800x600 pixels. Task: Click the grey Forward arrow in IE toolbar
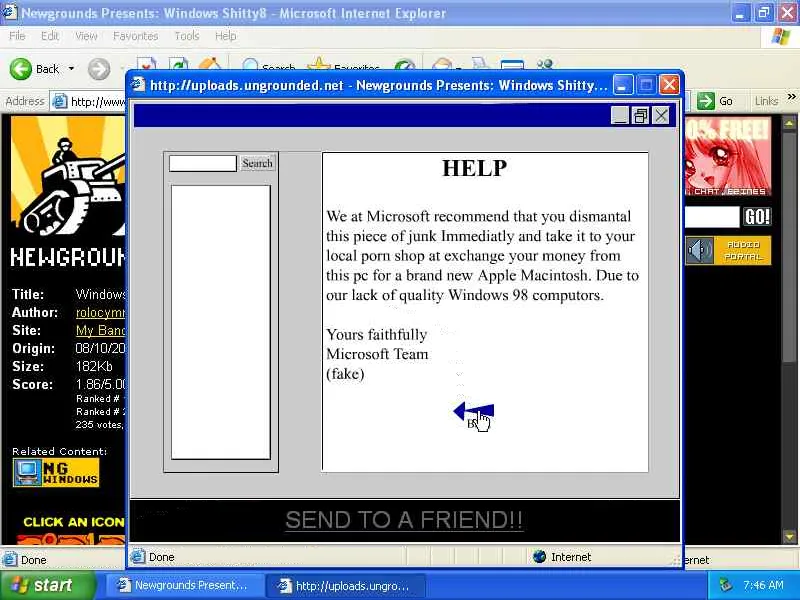[99, 69]
